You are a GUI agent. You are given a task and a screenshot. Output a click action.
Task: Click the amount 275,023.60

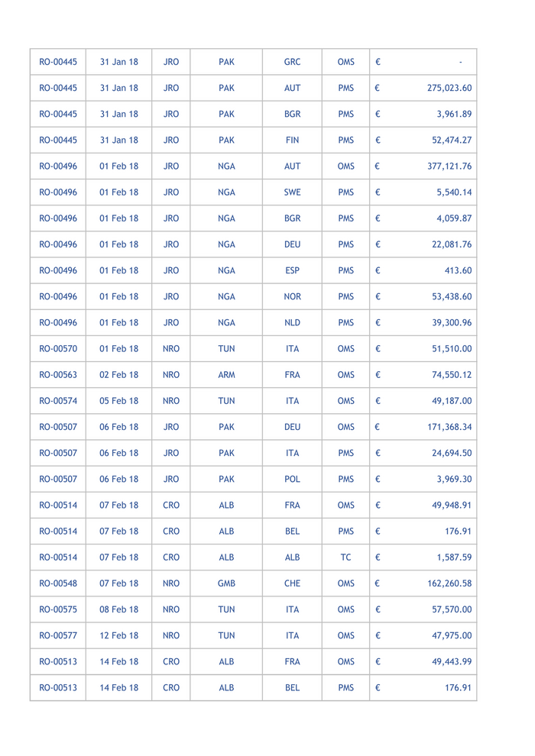coord(449,88)
